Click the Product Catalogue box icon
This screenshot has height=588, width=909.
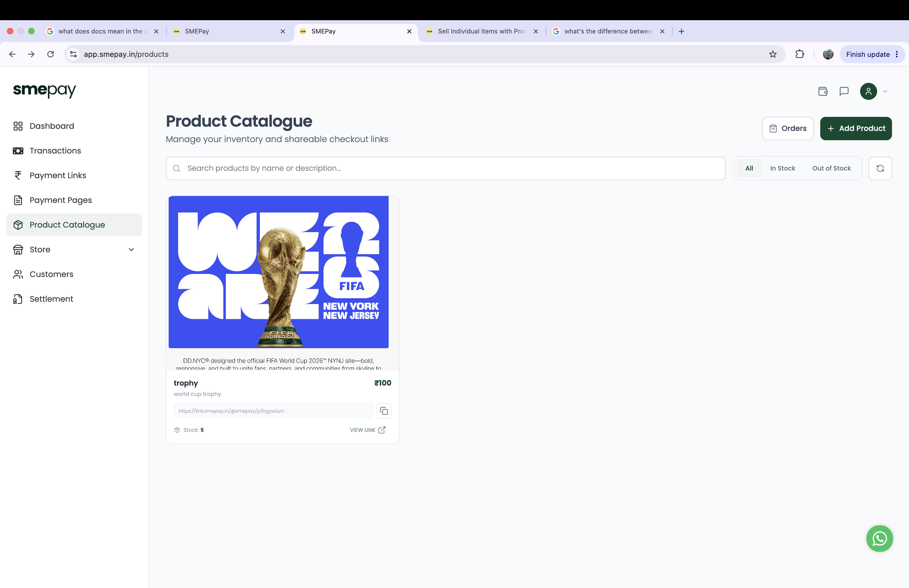18,225
